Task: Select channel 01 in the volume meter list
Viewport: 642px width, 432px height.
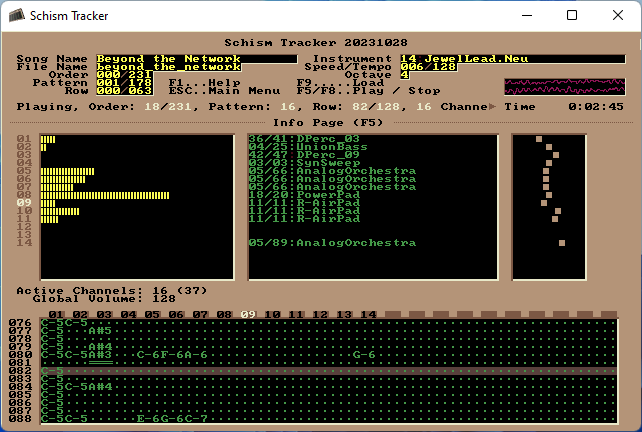Action: click(x=25, y=139)
